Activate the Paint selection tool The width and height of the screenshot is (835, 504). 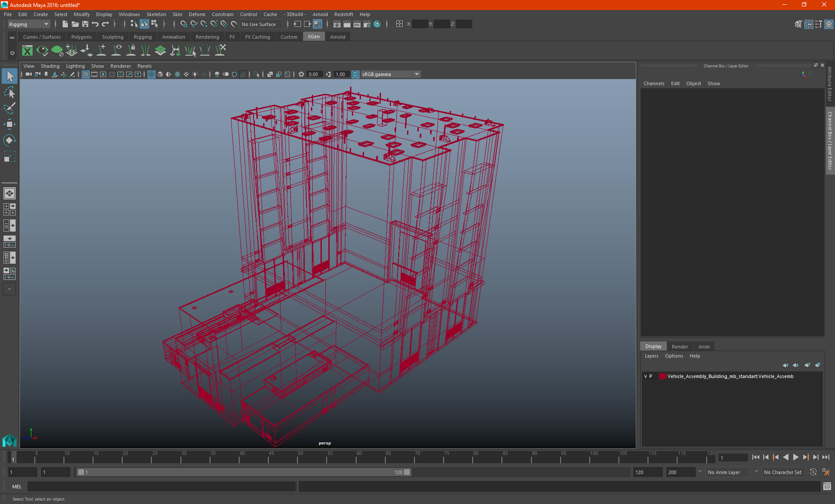coord(10,108)
